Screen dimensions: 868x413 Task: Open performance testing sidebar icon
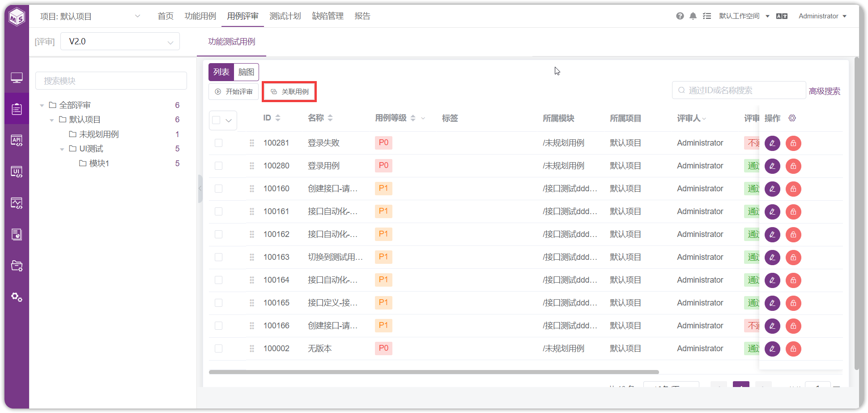[17, 203]
